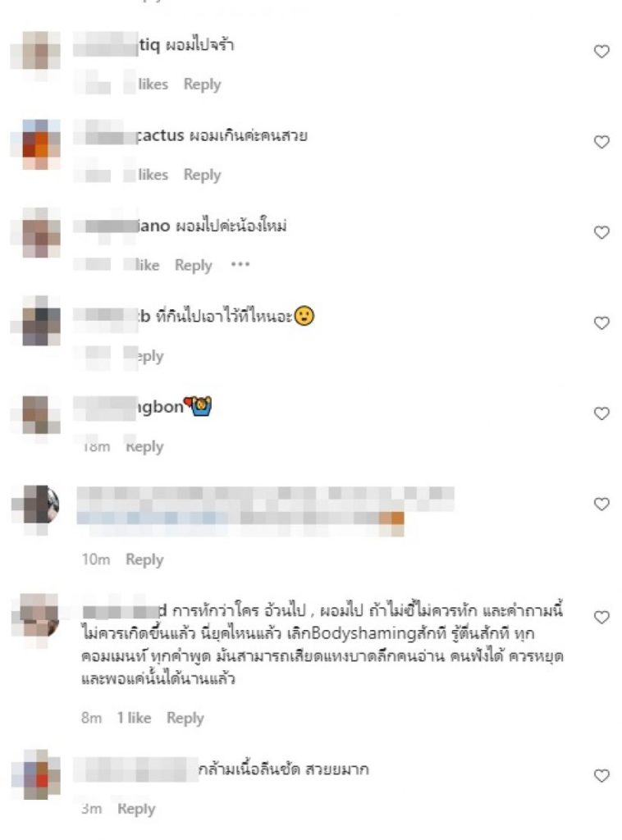Open the three-dots menu on 'iano' comment
This screenshot has height=840, width=622.
click(240, 265)
